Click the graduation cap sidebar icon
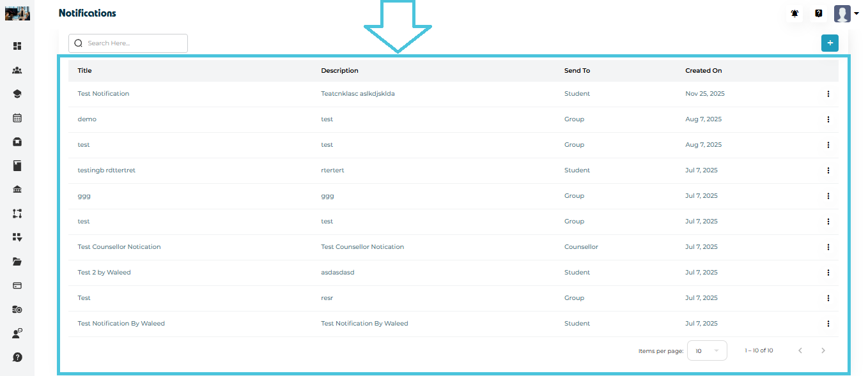Viewport: 868px width, 376px height. (17, 94)
